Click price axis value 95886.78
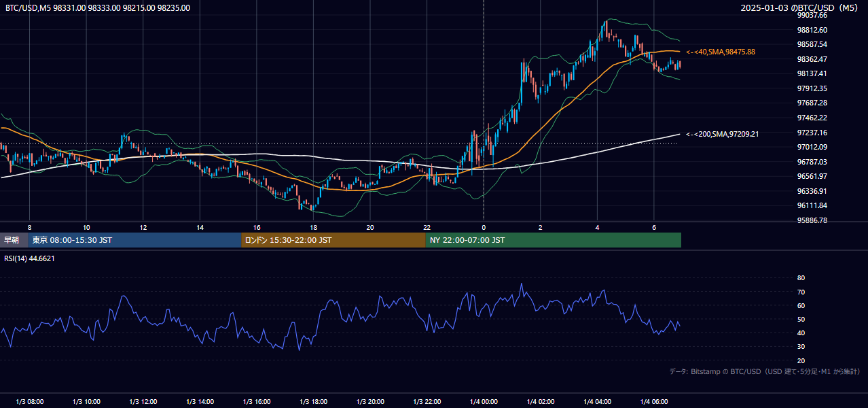This screenshot has width=868, height=408. (x=812, y=220)
